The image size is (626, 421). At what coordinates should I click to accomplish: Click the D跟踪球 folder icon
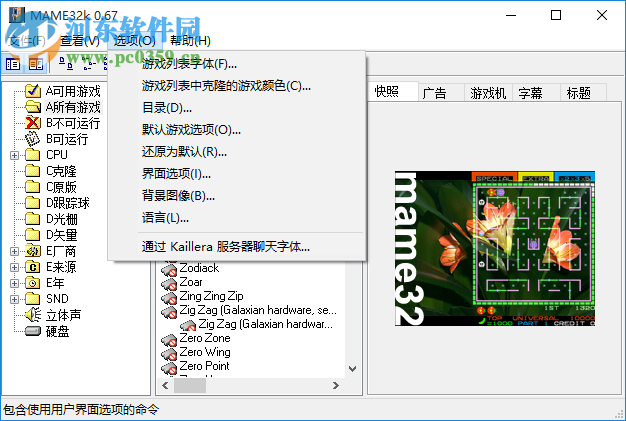click(33, 203)
